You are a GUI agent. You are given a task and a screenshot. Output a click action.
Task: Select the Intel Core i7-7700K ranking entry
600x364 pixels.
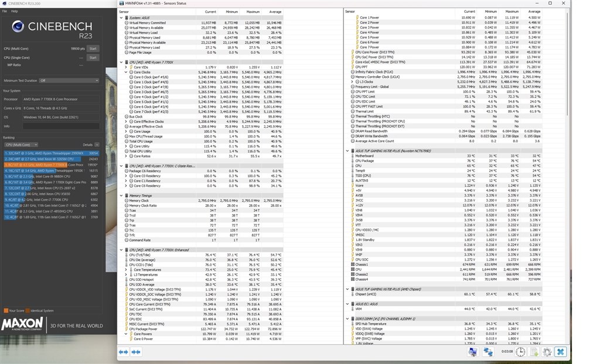[52, 200]
